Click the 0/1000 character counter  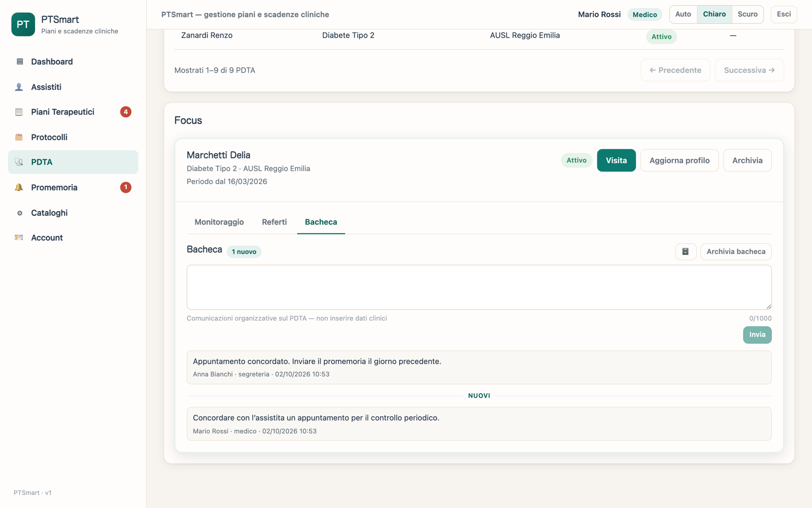tap(760, 319)
